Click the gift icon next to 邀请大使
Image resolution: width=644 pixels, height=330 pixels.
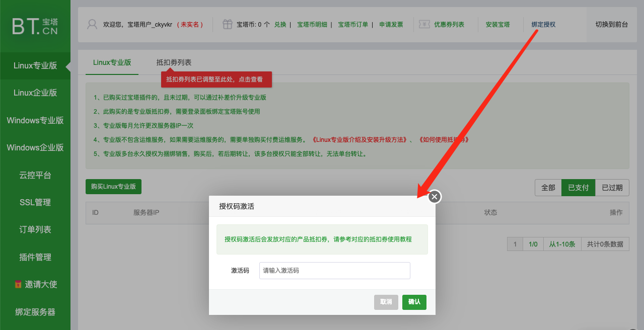(18, 285)
